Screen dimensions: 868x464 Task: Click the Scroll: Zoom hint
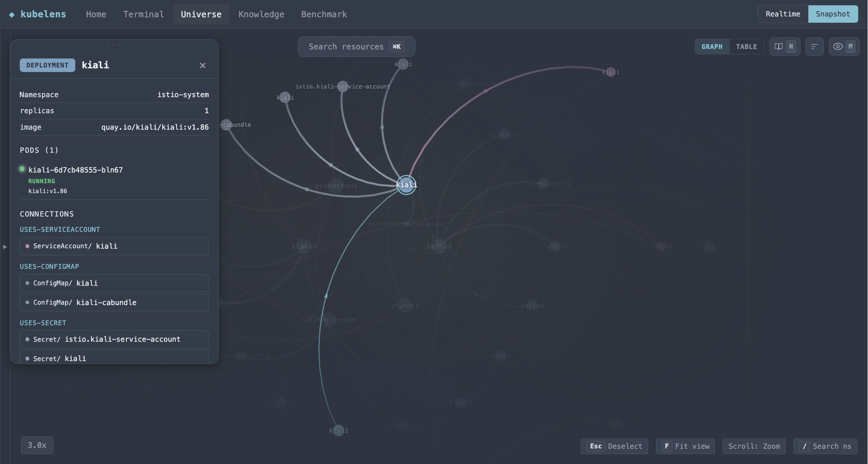pos(754,446)
